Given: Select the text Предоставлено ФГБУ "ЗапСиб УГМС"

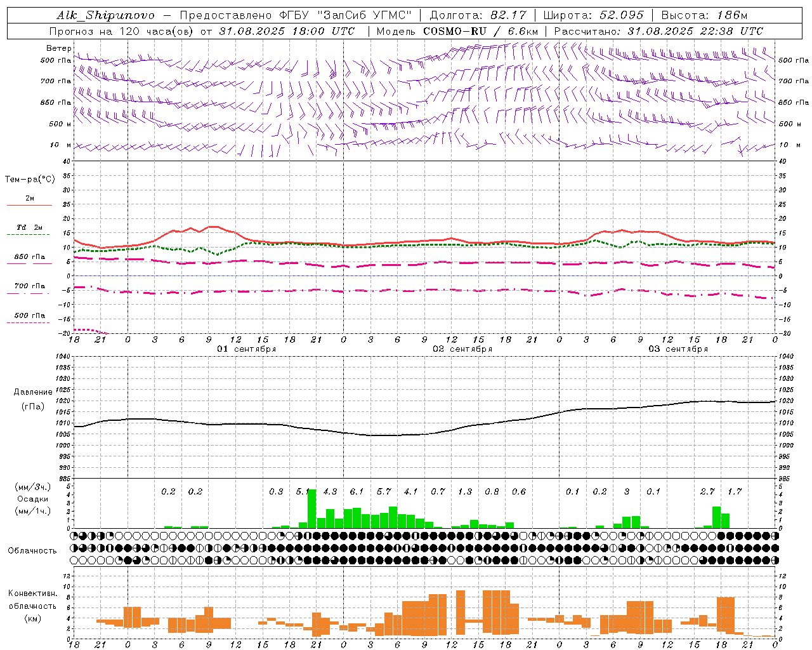Looking at the screenshot, I should 297,15.
